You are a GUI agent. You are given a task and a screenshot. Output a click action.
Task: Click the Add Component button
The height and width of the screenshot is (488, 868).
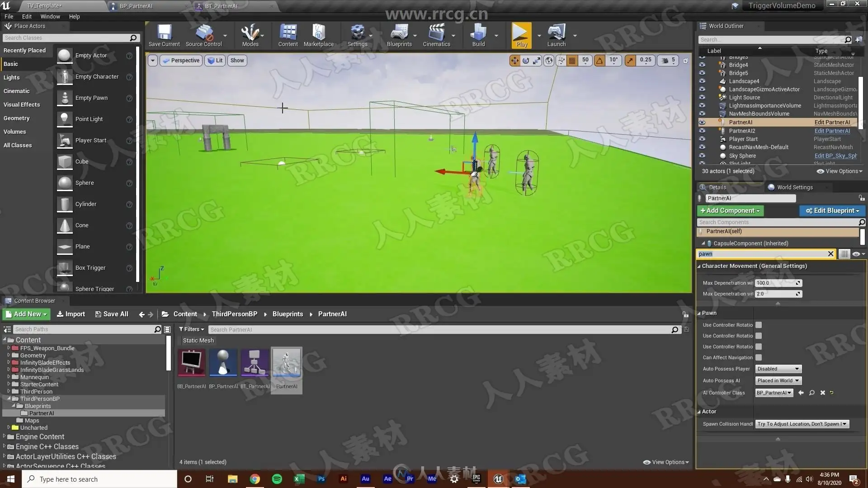coord(730,211)
